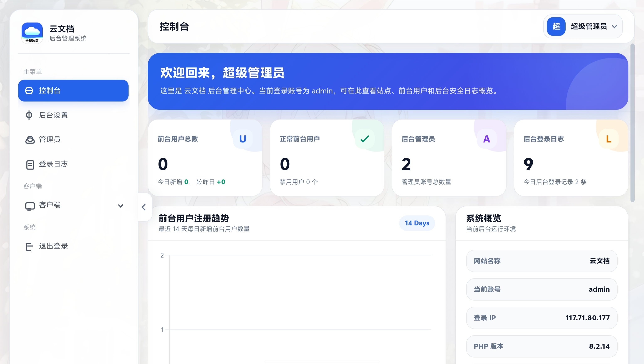Click the 控制台 page title
The height and width of the screenshot is (364, 644).
pos(174,27)
